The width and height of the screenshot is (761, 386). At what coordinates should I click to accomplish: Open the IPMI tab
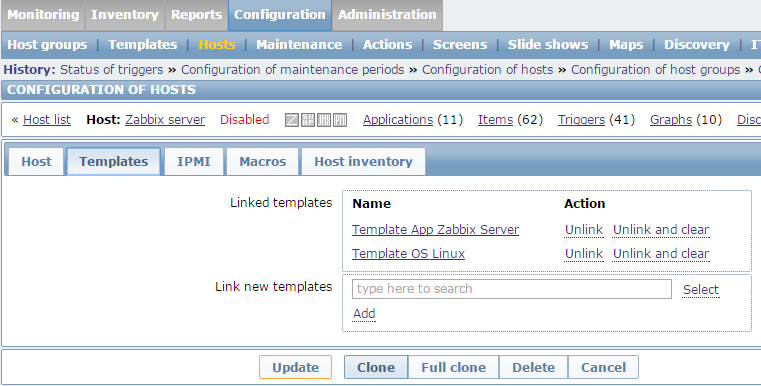pos(194,162)
